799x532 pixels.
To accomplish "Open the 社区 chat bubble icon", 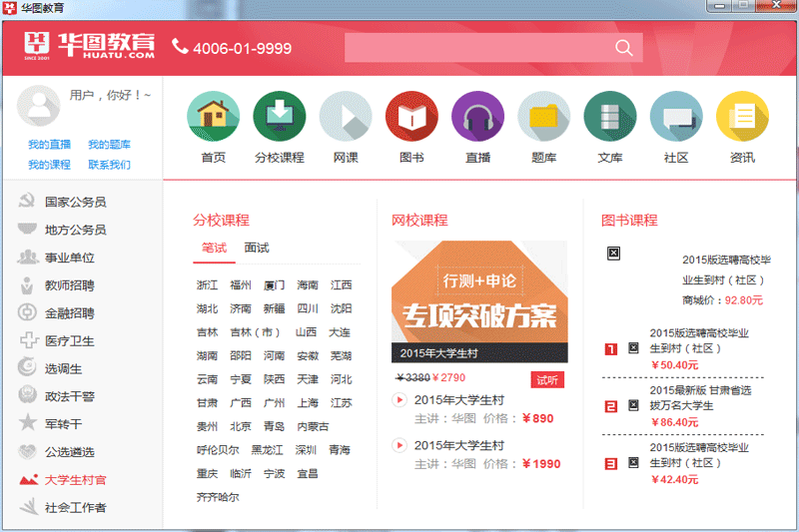I will [x=676, y=116].
